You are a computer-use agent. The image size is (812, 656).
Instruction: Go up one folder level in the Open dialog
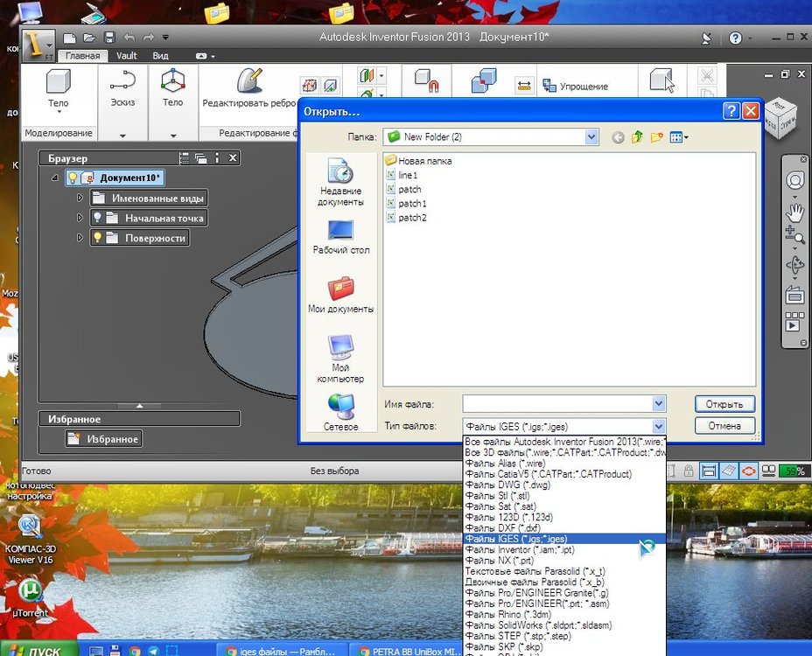point(637,137)
